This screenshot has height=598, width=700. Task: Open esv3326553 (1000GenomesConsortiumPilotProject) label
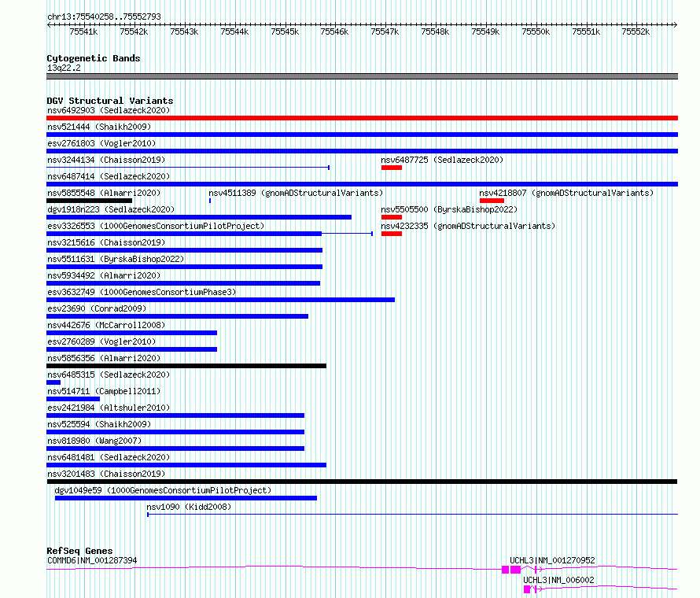tap(156, 226)
